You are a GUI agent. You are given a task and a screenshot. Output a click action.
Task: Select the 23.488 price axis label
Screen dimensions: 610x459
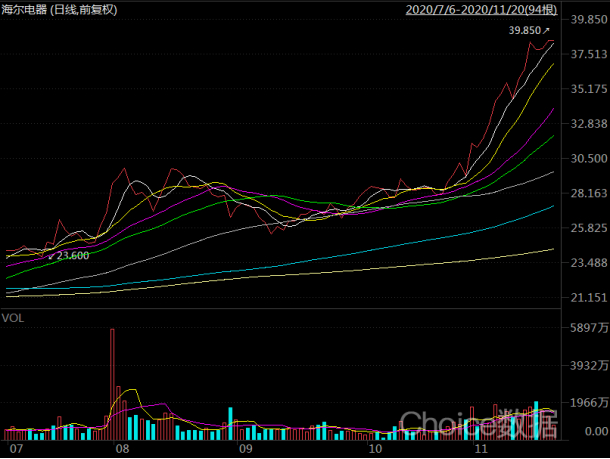coord(589,263)
